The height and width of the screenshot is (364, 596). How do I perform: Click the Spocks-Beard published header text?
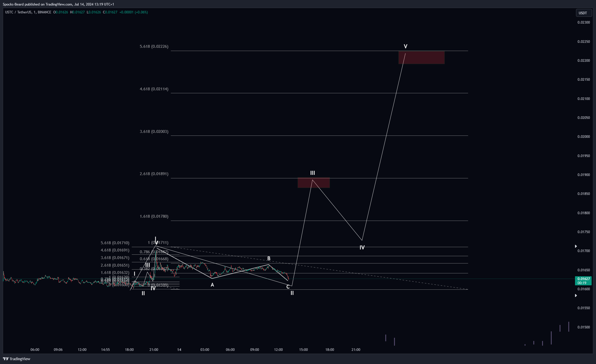[x=58, y=4]
